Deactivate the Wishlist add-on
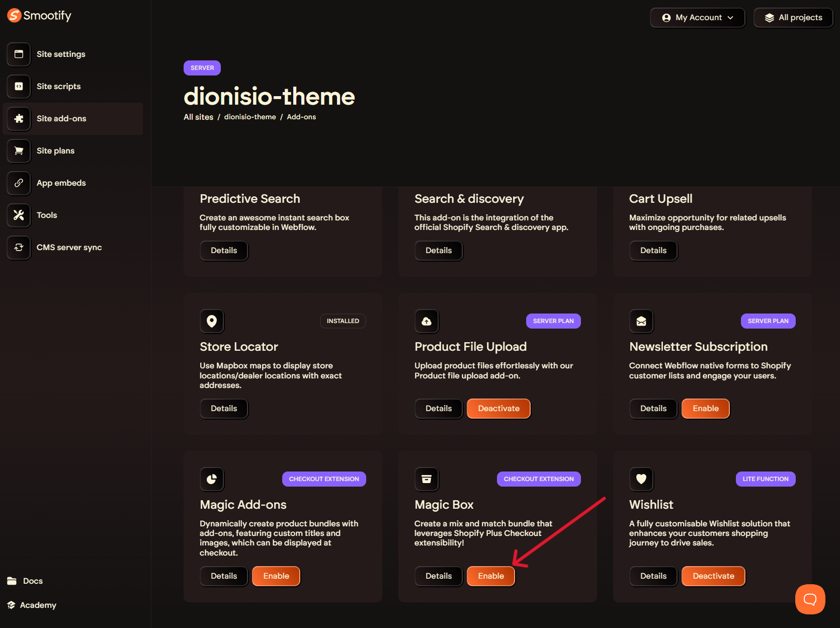This screenshot has height=628, width=840. (x=713, y=576)
